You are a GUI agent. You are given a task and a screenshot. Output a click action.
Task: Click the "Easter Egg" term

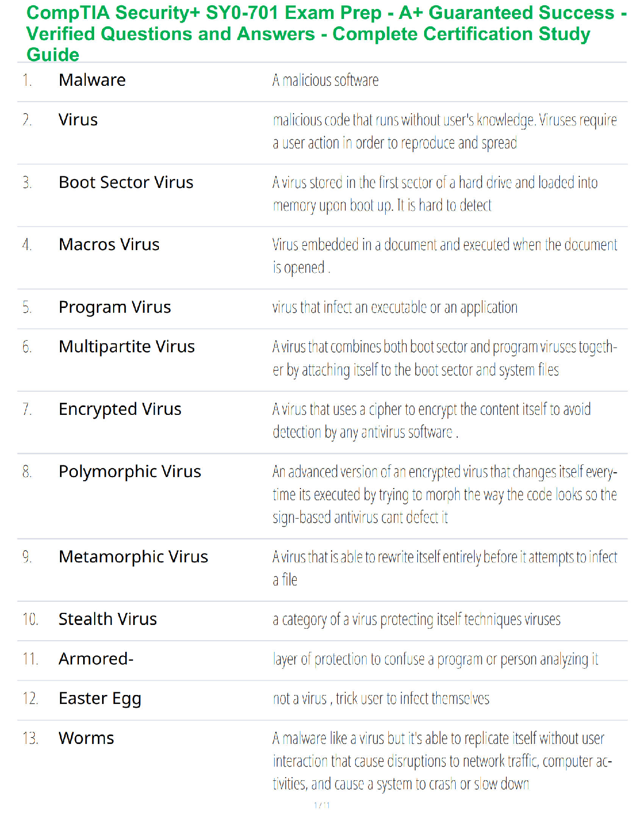(100, 699)
